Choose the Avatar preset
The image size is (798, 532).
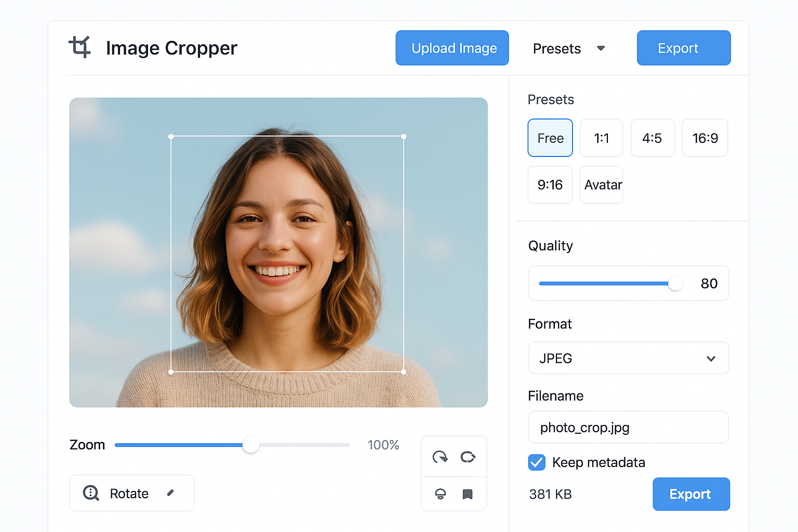(x=601, y=184)
